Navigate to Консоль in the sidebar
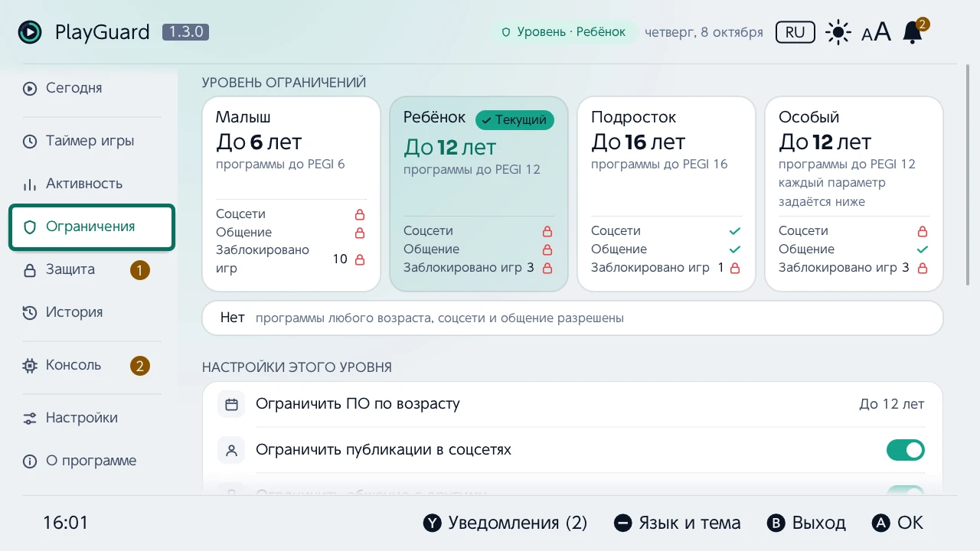The image size is (980, 551). click(92, 365)
